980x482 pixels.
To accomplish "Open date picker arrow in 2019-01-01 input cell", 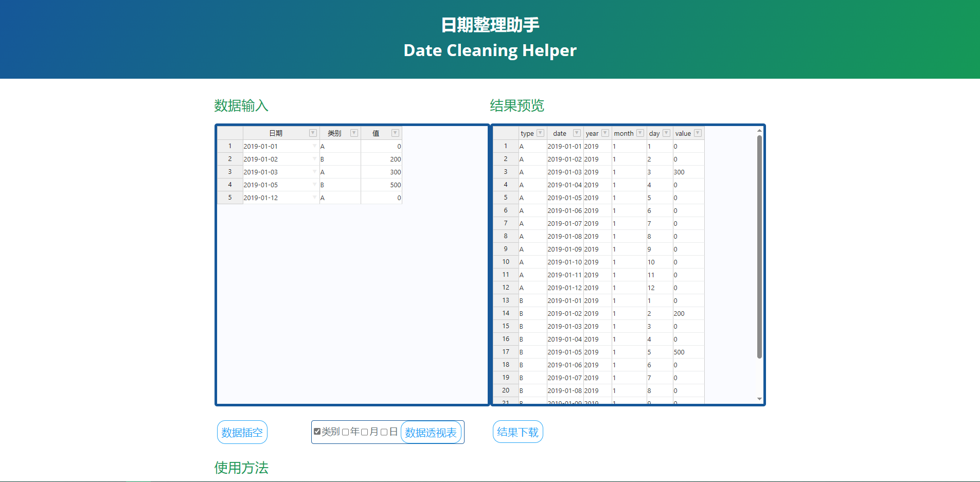I will [x=314, y=146].
